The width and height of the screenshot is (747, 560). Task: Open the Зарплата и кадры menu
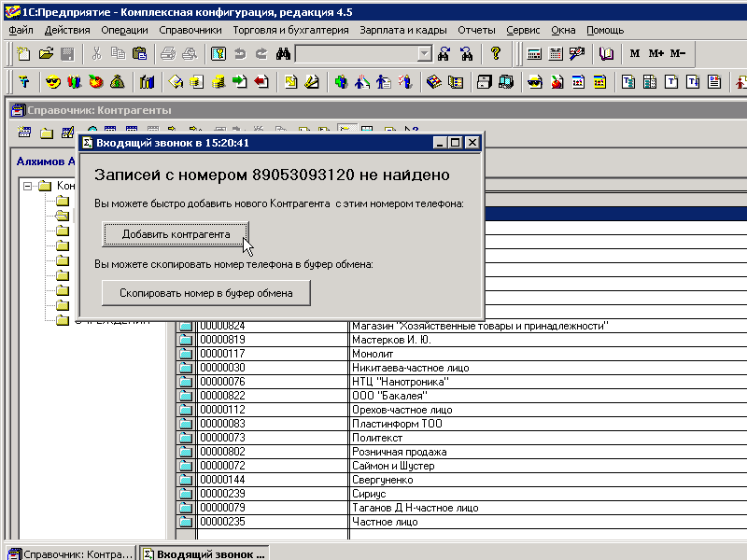(403, 30)
